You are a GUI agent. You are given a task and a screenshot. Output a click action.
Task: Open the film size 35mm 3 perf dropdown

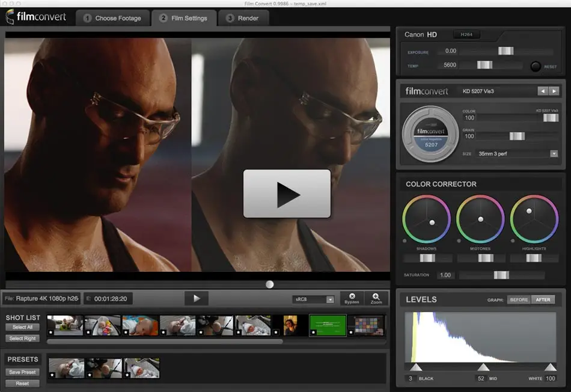517,154
